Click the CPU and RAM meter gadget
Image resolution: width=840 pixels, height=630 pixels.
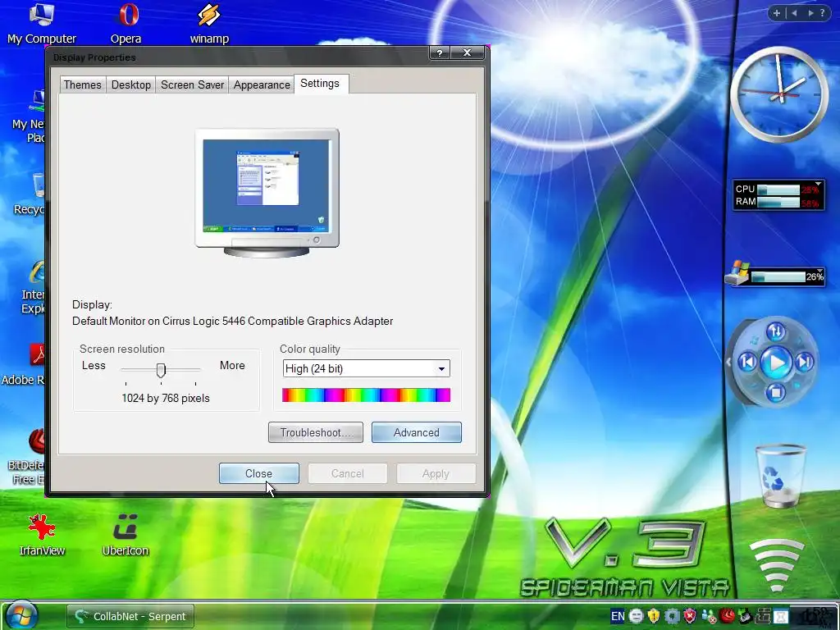click(x=778, y=195)
